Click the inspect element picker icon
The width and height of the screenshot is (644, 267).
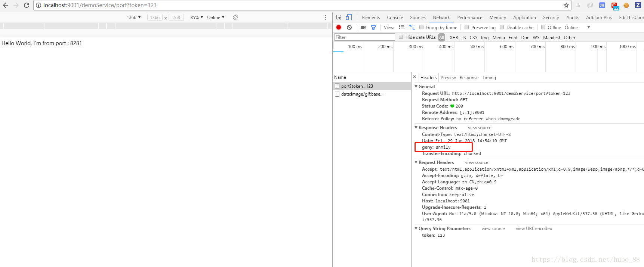(339, 18)
